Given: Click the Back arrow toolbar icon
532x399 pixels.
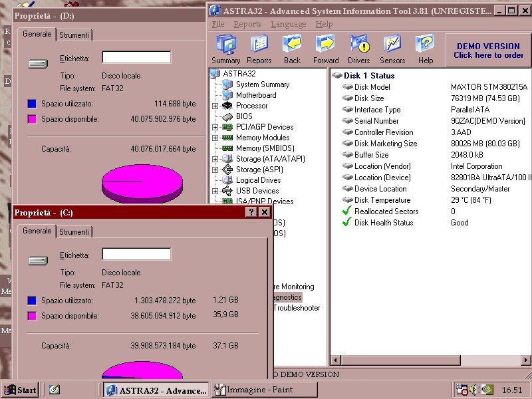Looking at the screenshot, I should [x=293, y=49].
